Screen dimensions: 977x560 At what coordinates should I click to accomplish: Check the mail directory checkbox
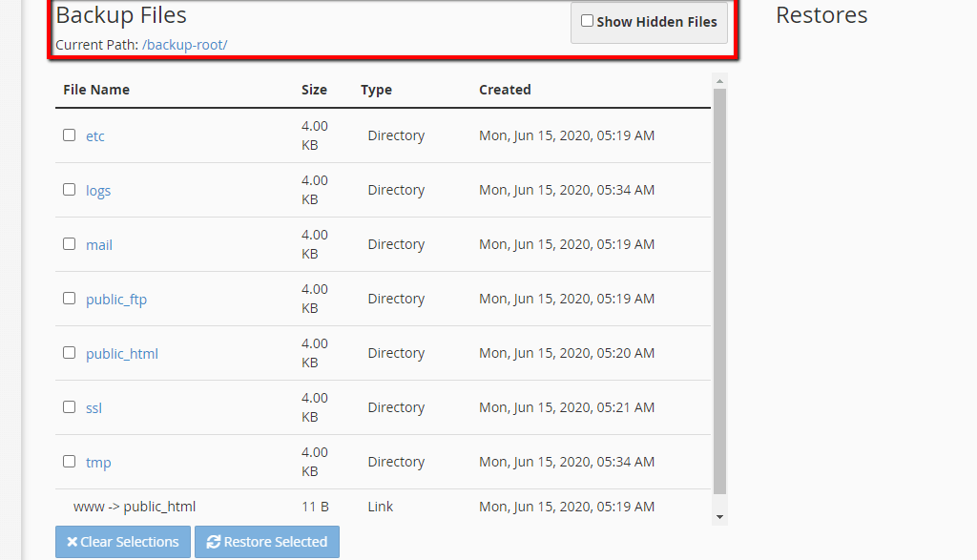point(69,243)
